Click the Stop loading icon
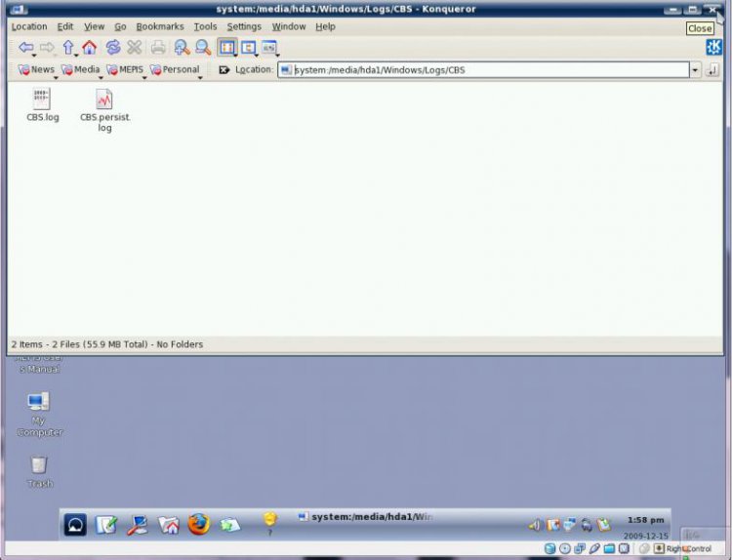This screenshot has height=560, width=732. tap(135, 47)
